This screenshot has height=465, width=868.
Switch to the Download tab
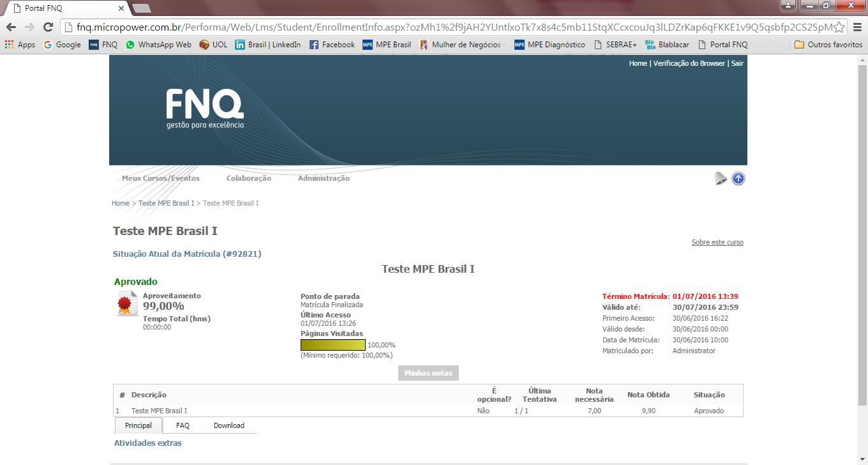[x=229, y=425]
